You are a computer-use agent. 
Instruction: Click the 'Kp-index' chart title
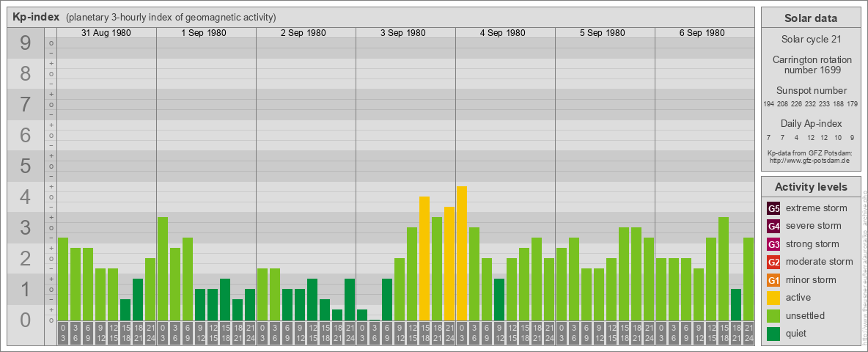pyautogui.click(x=36, y=17)
